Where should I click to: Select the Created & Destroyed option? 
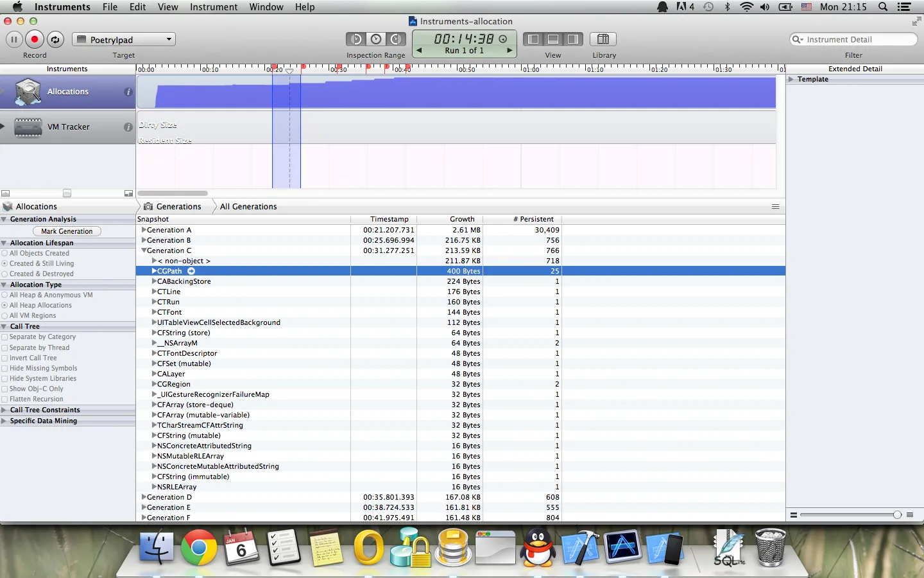4,274
